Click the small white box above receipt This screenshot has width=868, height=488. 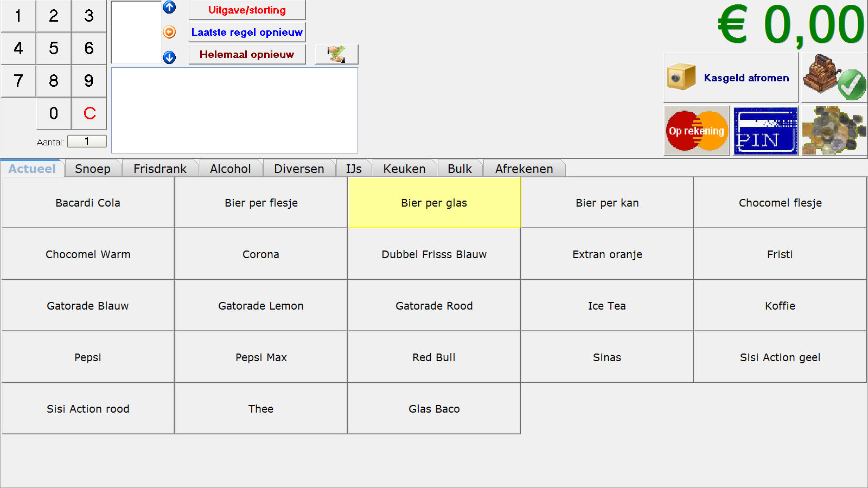pyautogui.click(x=136, y=32)
